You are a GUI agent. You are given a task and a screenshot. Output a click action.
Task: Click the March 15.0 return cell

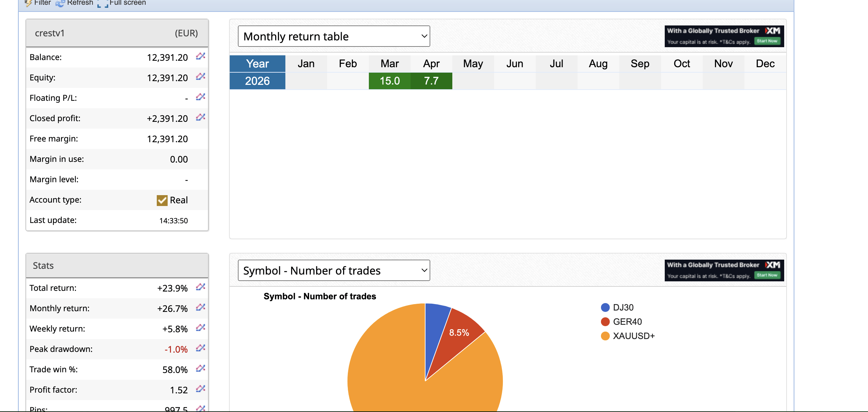[x=390, y=81]
